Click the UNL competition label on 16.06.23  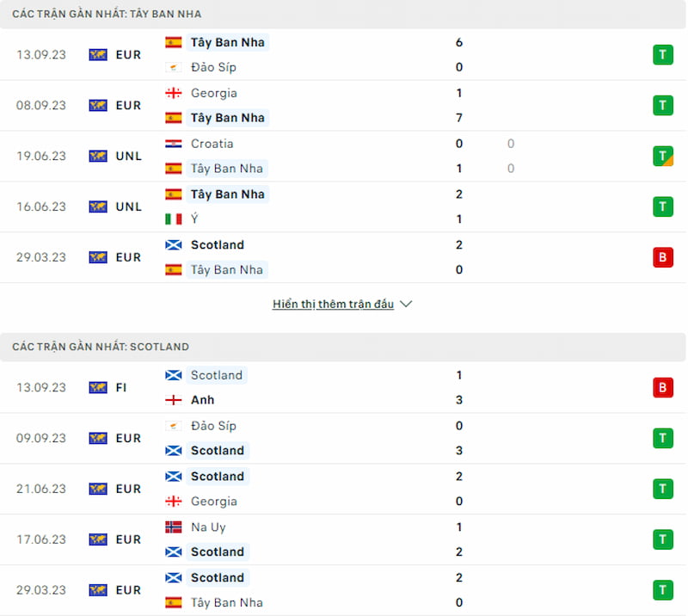point(128,206)
